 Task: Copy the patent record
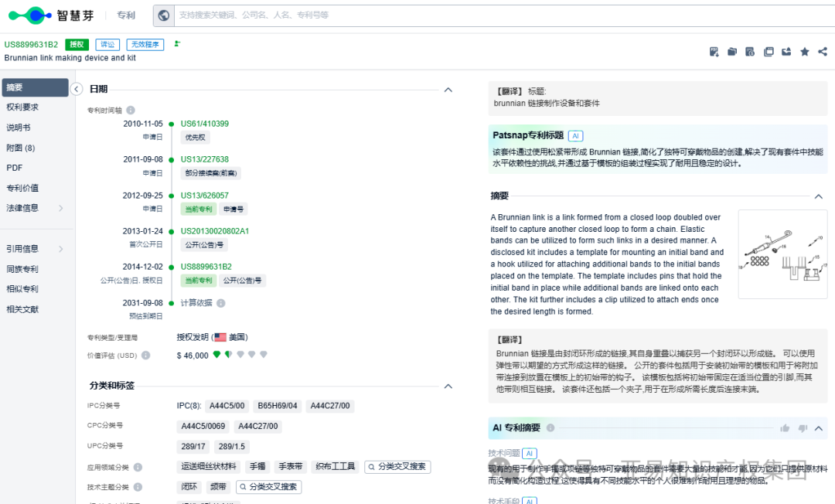pos(768,52)
